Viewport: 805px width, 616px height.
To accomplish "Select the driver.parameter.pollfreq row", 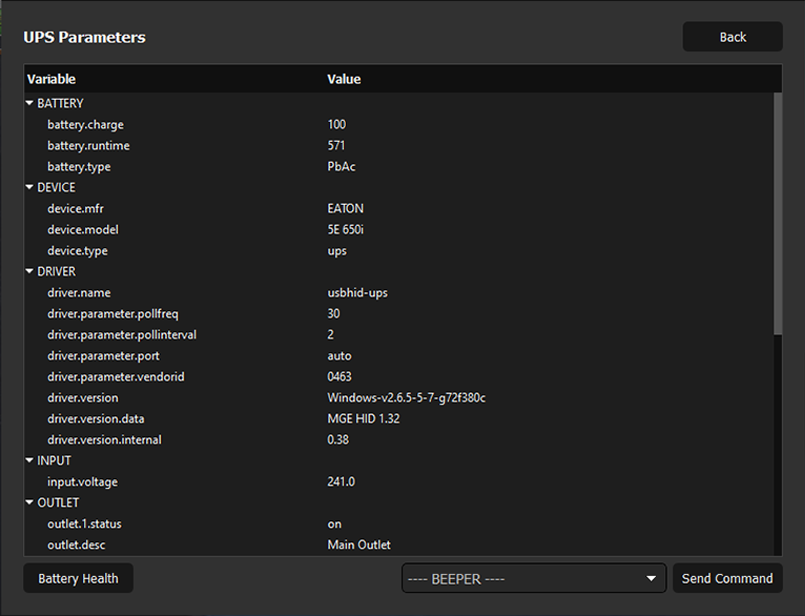I will pos(113,313).
